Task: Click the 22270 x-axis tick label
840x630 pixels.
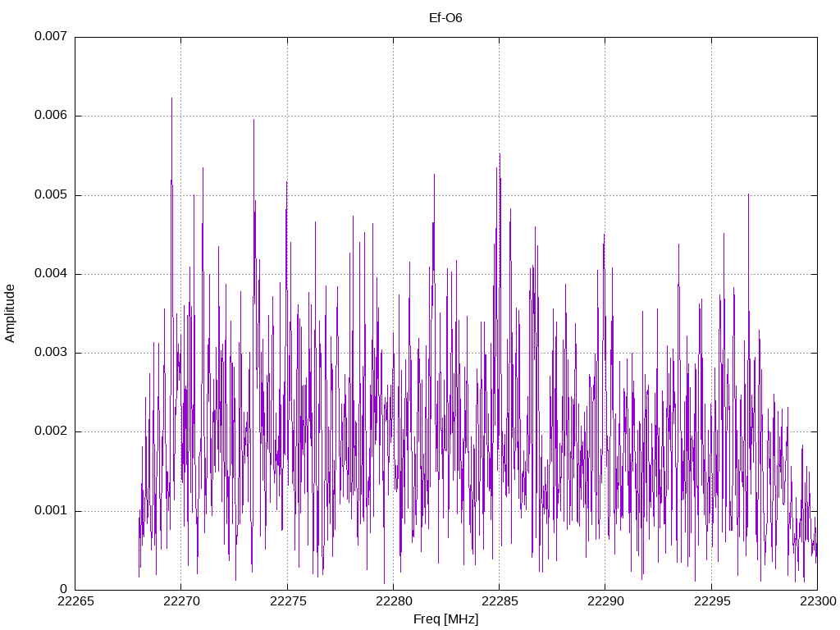Action: point(181,601)
